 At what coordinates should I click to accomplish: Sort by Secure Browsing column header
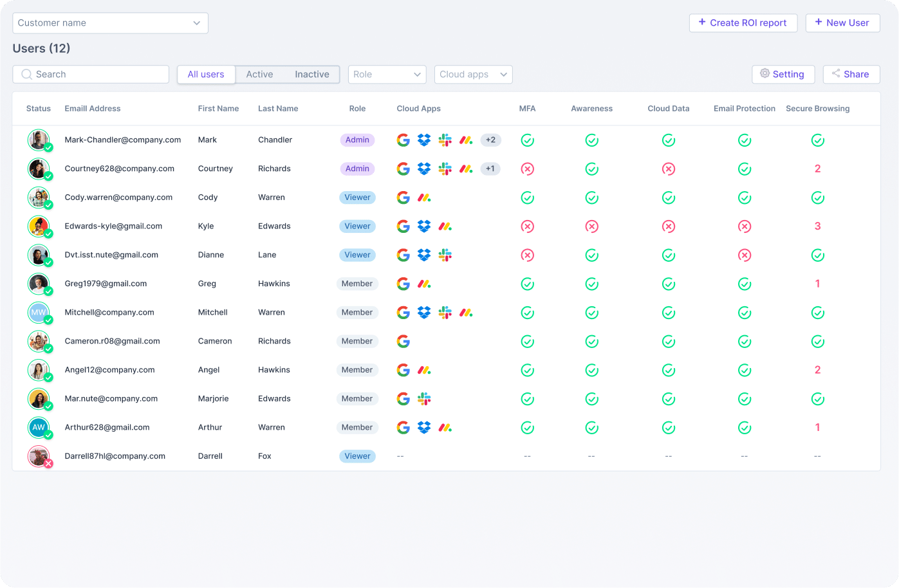817,109
